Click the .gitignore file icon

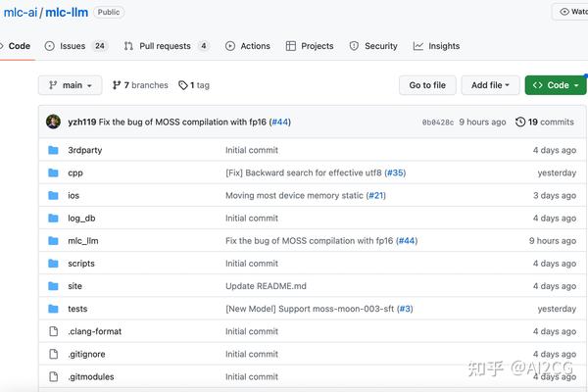pos(53,354)
